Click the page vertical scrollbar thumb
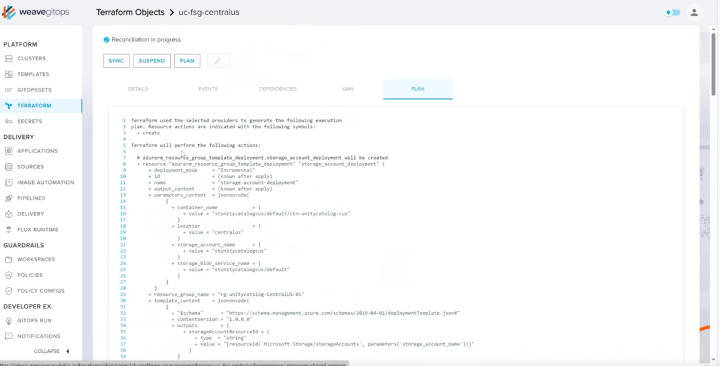Screen dimensions: 720x366 [x=714, y=64]
